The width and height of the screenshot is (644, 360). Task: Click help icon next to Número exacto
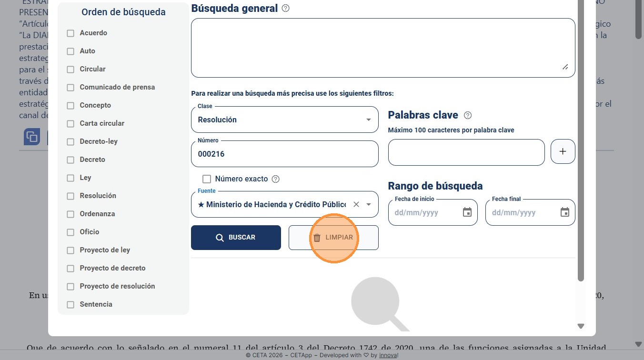point(275,179)
